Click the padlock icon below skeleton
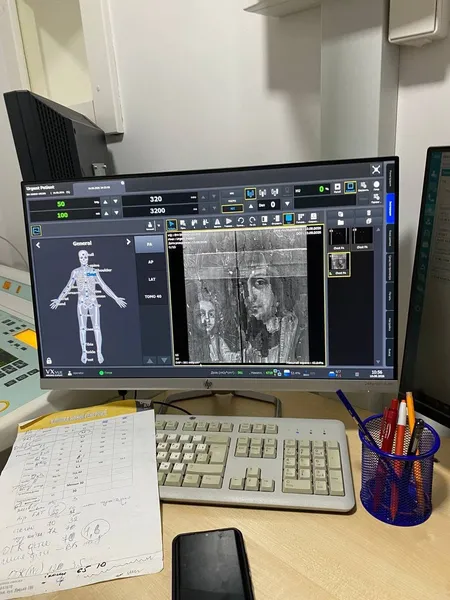450x600 pixels. [x=49, y=360]
